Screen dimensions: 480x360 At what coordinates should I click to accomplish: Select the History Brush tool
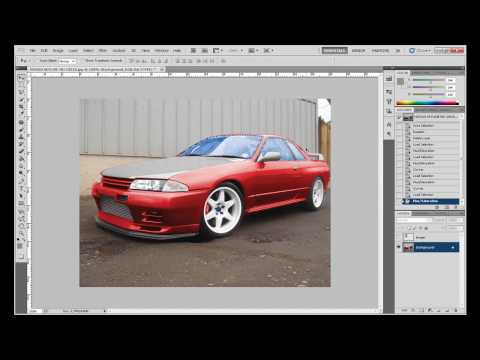pyautogui.click(x=22, y=144)
